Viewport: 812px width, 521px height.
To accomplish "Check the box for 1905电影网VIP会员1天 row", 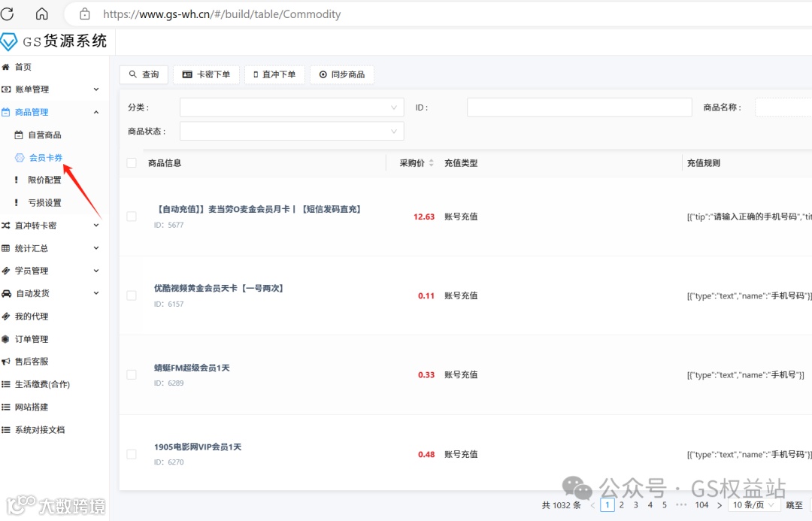I will point(132,453).
